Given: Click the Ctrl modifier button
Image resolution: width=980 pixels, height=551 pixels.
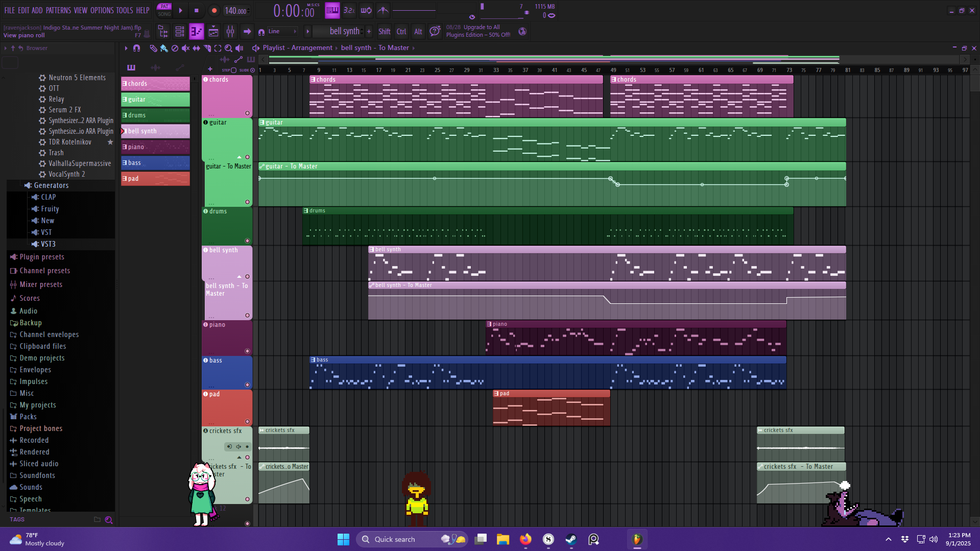Looking at the screenshot, I should [401, 32].
